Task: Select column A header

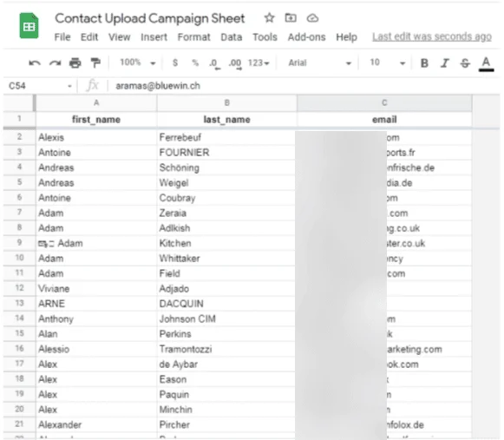Action: 96,103
